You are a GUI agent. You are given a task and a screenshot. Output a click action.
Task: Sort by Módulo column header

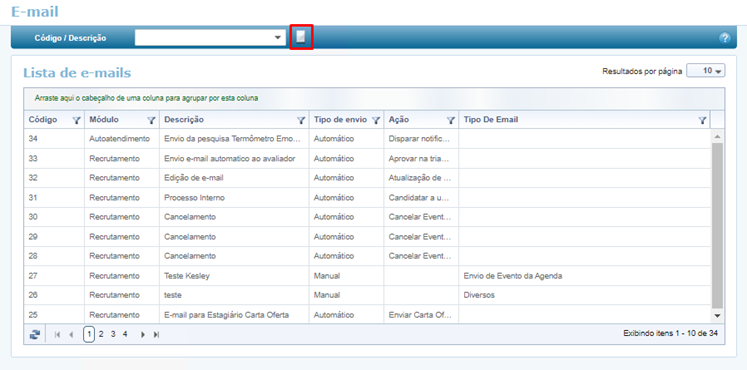click(104, 120)
